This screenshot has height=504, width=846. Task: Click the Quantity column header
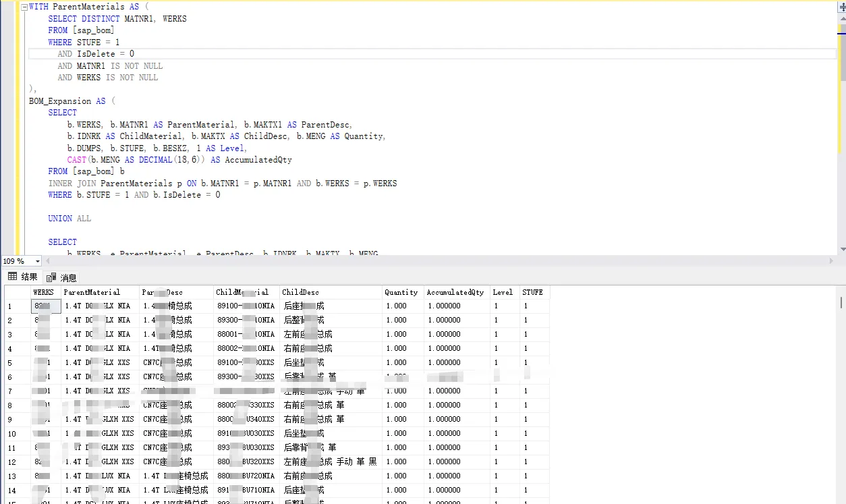click(401, 292)
